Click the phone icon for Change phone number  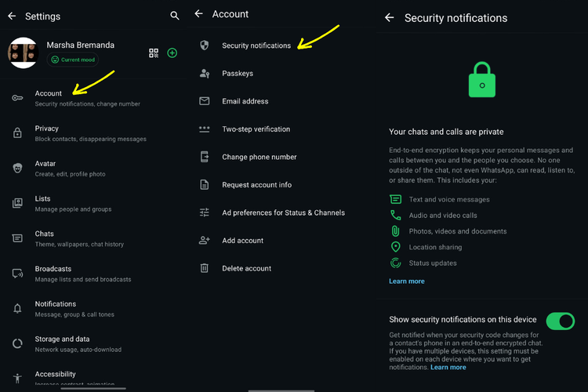coord(205,157)
